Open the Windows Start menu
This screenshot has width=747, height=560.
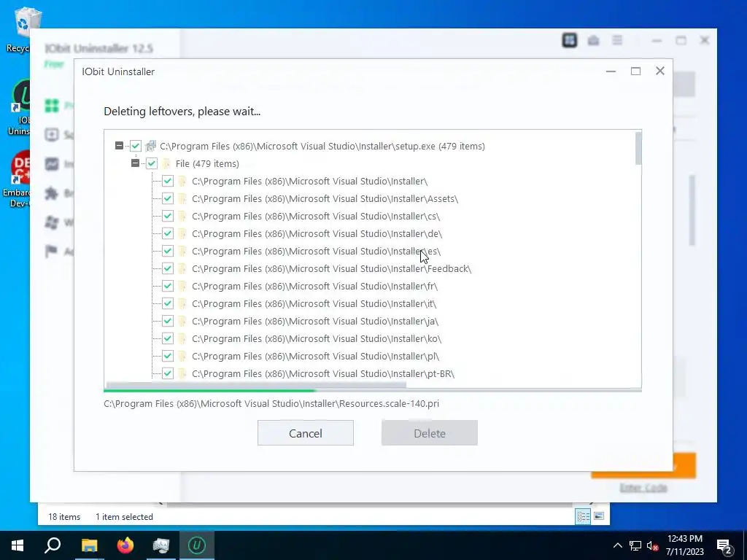(18, 545)
